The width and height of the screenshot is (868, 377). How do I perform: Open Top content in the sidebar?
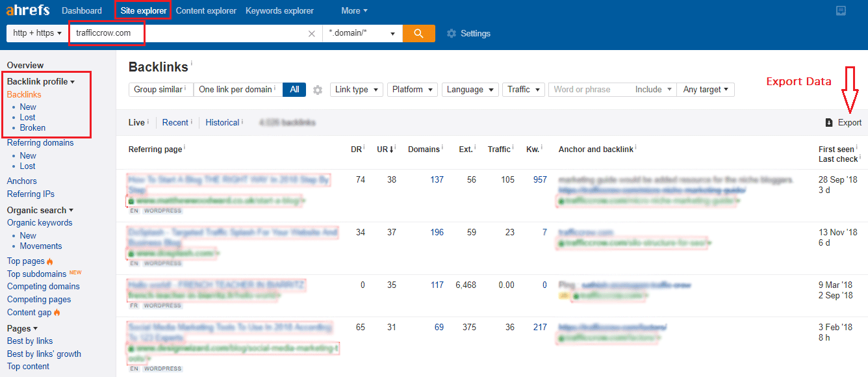pos(28,367)
